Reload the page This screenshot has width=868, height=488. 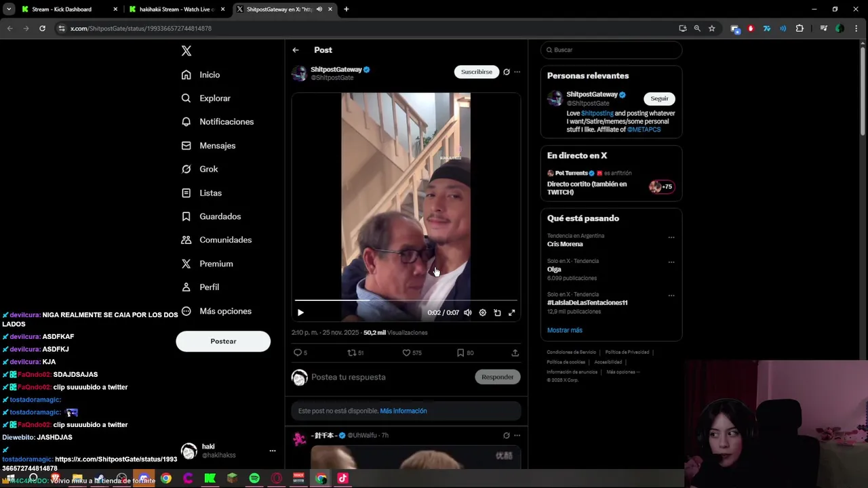[x=42, y=28]
